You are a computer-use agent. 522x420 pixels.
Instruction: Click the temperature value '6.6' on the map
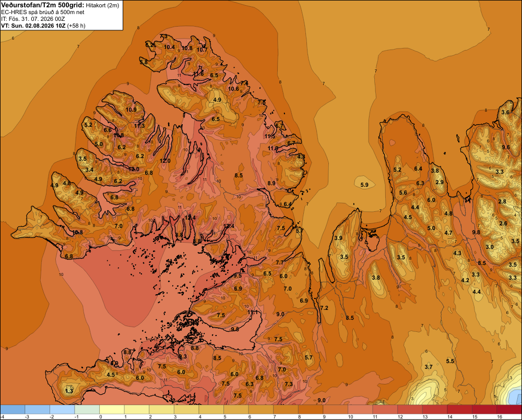[x=108, y=130]
